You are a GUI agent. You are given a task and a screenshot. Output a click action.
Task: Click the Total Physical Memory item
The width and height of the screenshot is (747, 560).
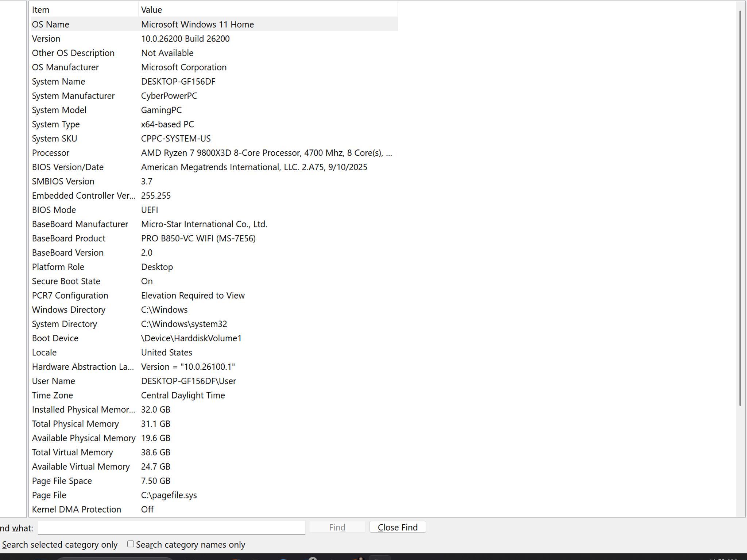(75, 424)
